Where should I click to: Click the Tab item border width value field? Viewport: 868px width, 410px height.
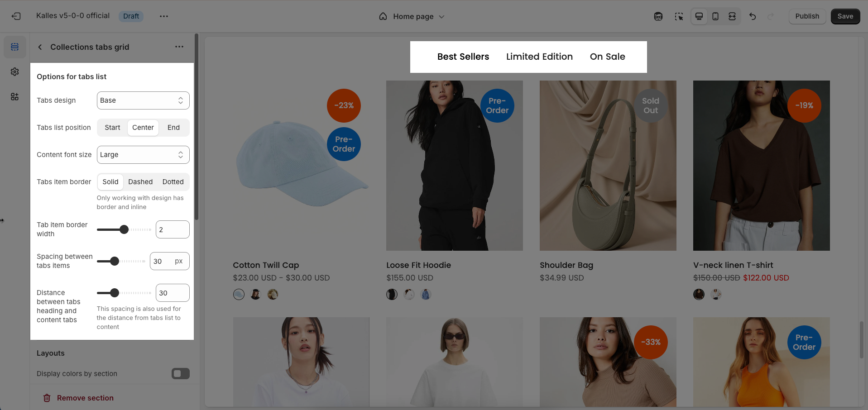pyautogui.click(x=173, y=229)
